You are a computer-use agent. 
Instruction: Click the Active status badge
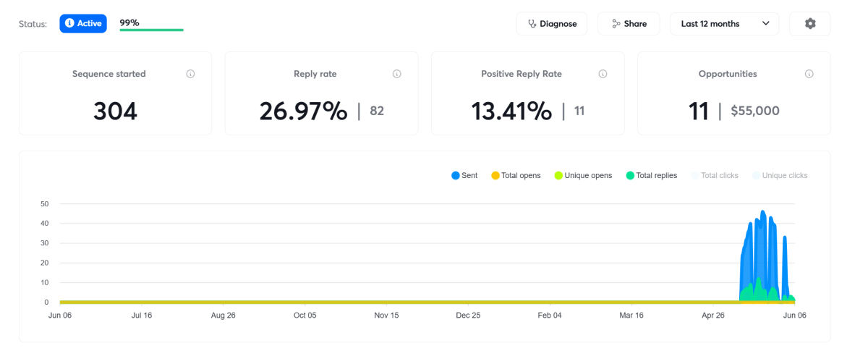pos(83,23)
